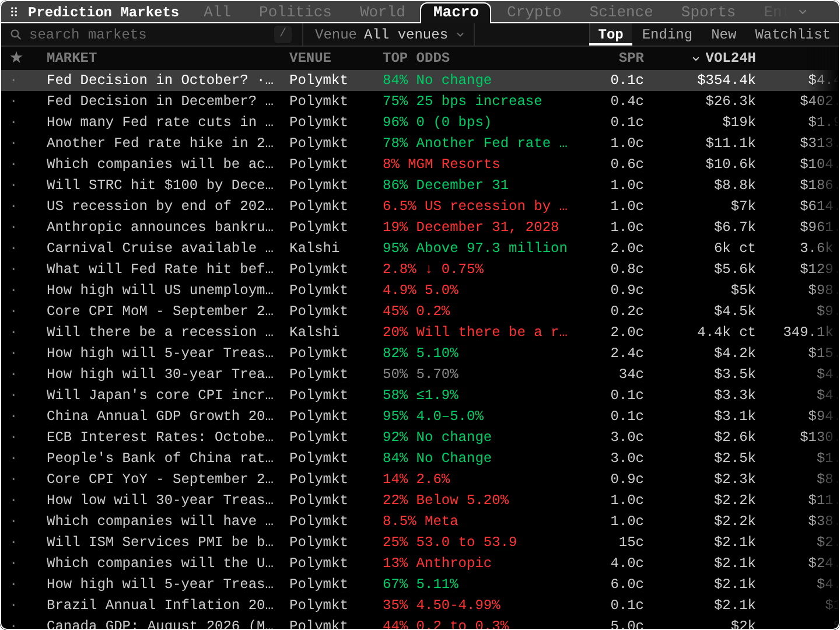Open the category tabs overflow chevron
This screenshot has height=630, width=840.
coord(803,12)
